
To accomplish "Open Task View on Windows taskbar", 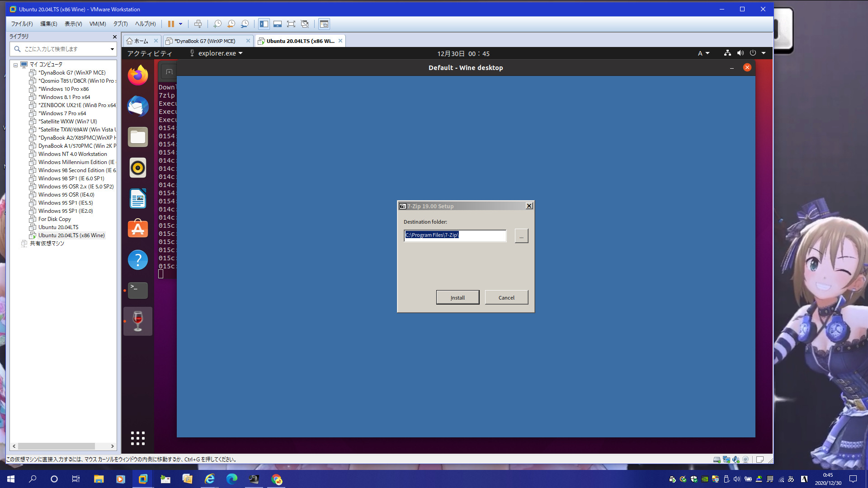I will coord(76,479).
